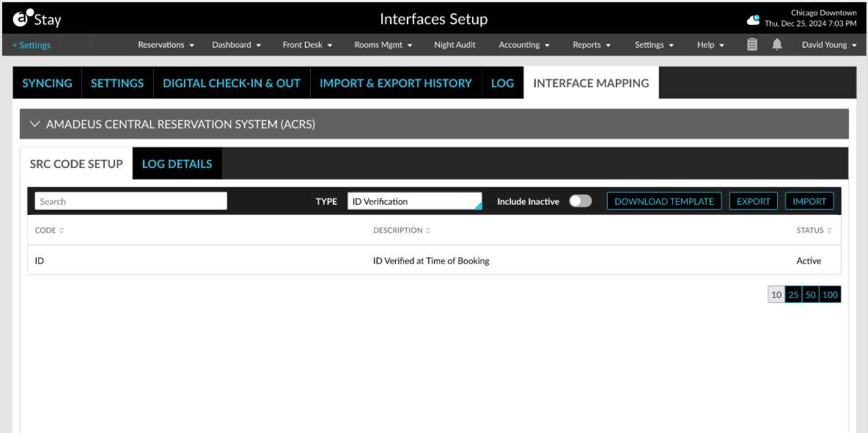Select 'ID Verified at Time of Booking' description

point(431,261)
